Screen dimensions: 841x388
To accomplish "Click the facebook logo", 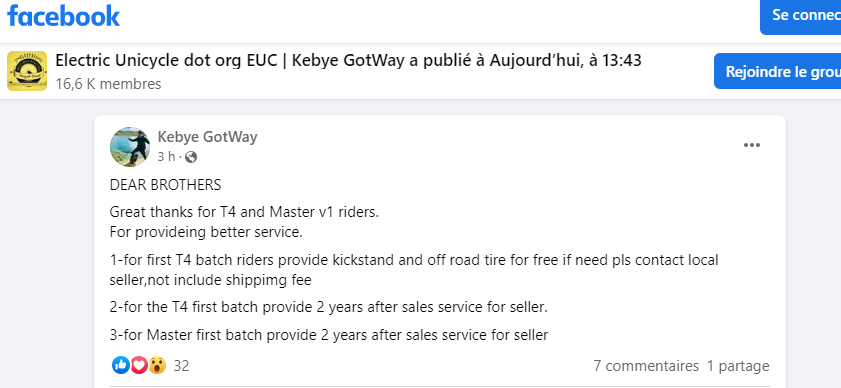I will tap(63, 16).
